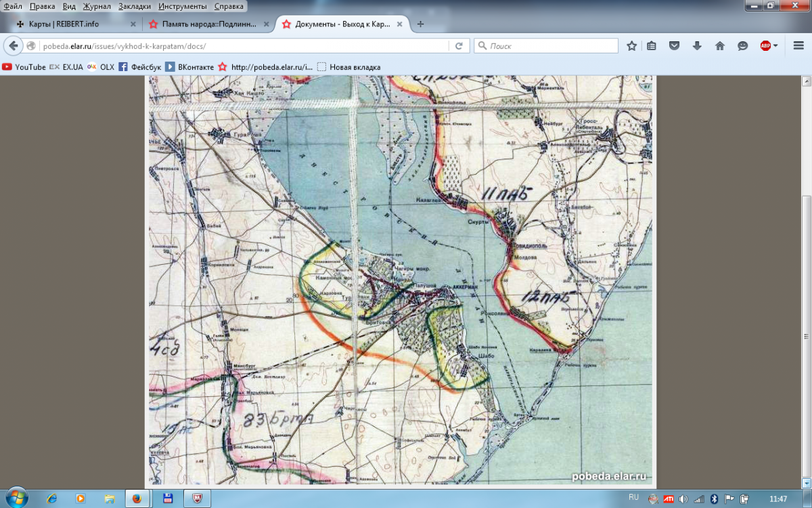812x508 pixels.
Task: Open the ВКонтакте bookmark
Action: click(x=189, y=67)
